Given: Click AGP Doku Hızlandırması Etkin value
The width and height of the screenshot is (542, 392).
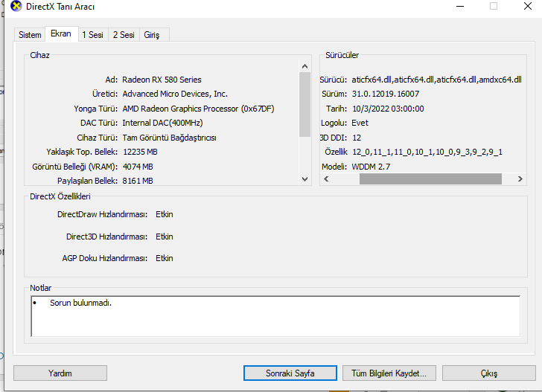Looking at the screenshot, I should tap(165, 258).
